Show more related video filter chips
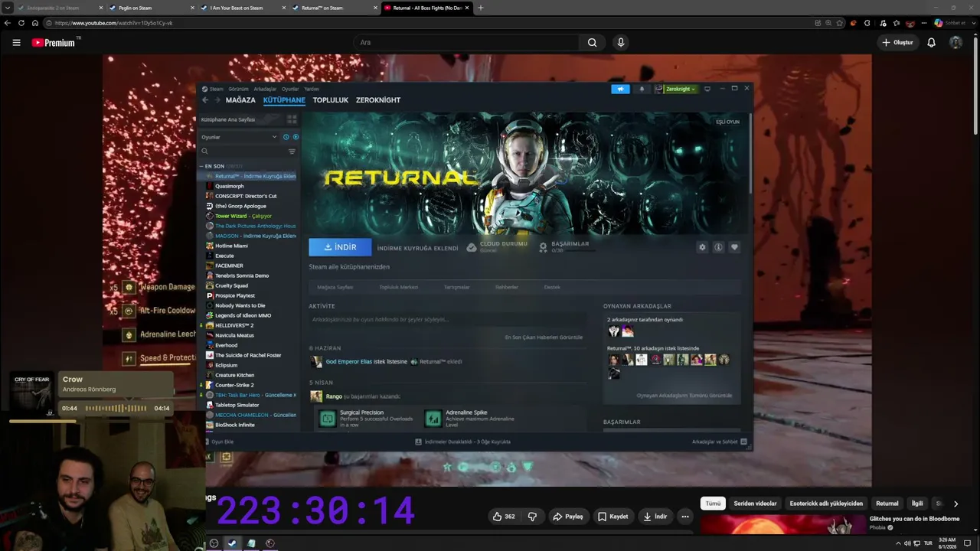Screen dimensions: 980x551 [x=955, y=504]
